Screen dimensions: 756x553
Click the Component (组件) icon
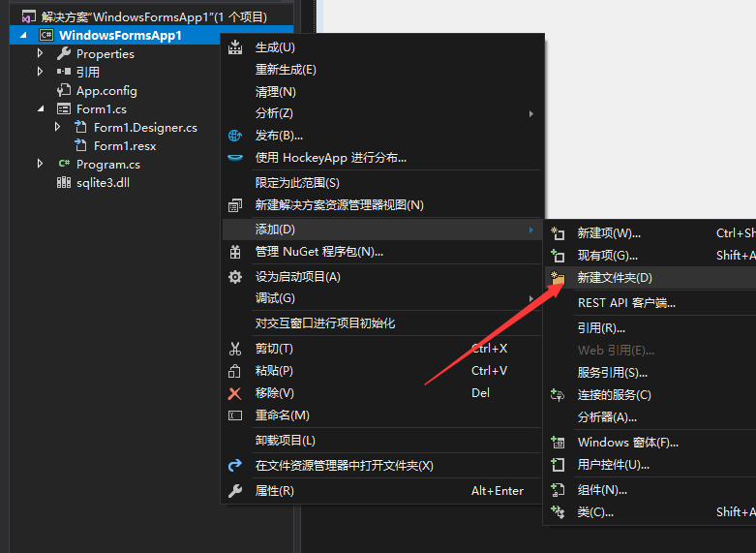tap(558, 490)
